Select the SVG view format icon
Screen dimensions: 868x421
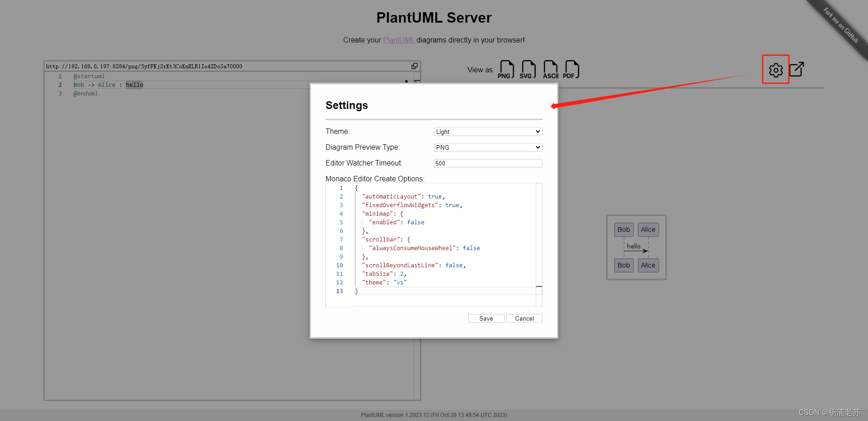(x=528, y=69)
